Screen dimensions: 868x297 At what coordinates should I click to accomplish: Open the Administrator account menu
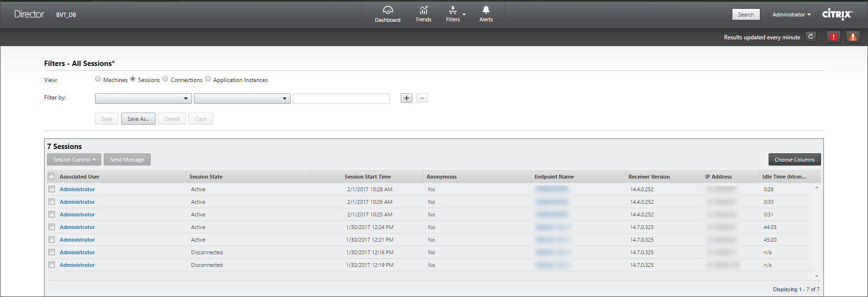(791, 15)
